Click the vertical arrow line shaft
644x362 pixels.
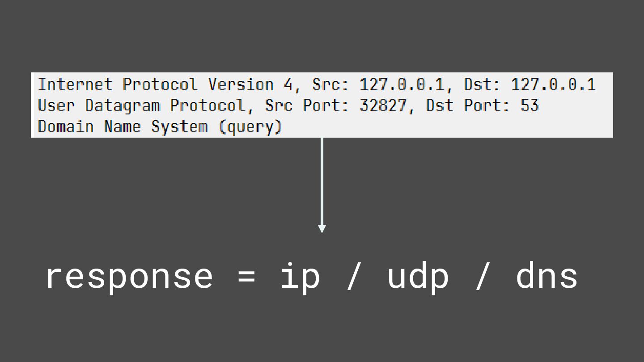coord(322,181)
